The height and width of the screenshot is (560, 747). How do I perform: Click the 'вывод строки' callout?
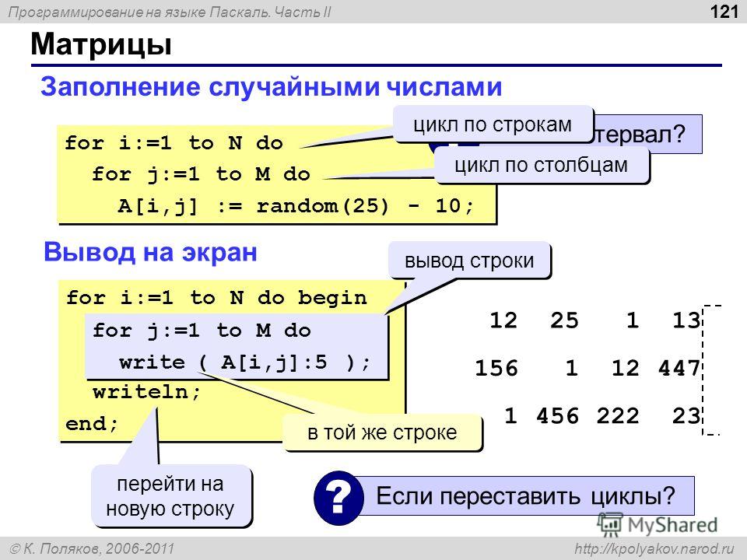(469, 261)
